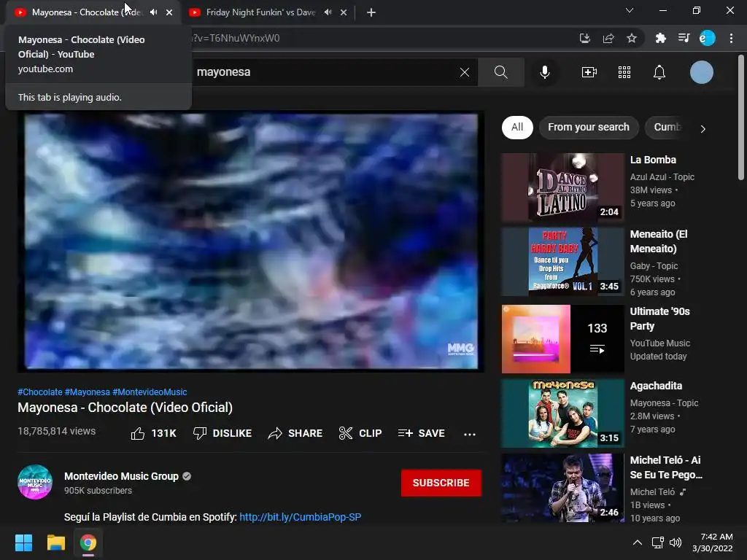The width and height of the screenshot is (747, 560).
Task: Select the All filter chip
Action: tap(517, 127)
